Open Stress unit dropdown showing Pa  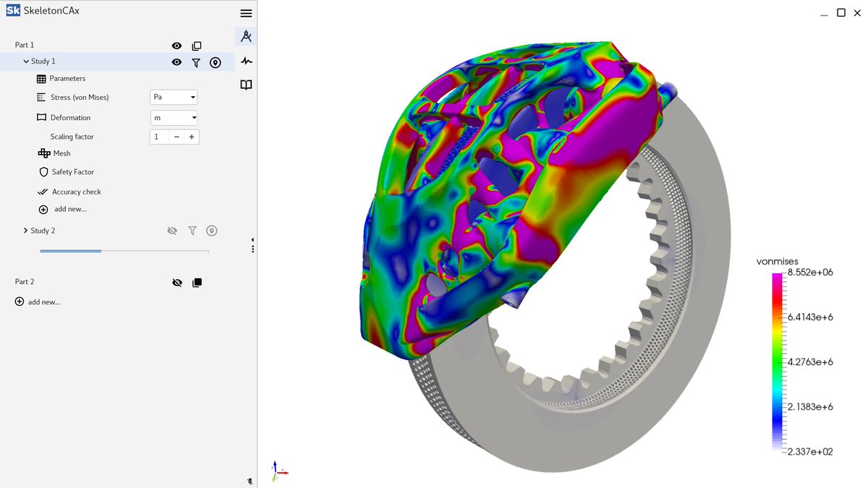pos(174,97)
